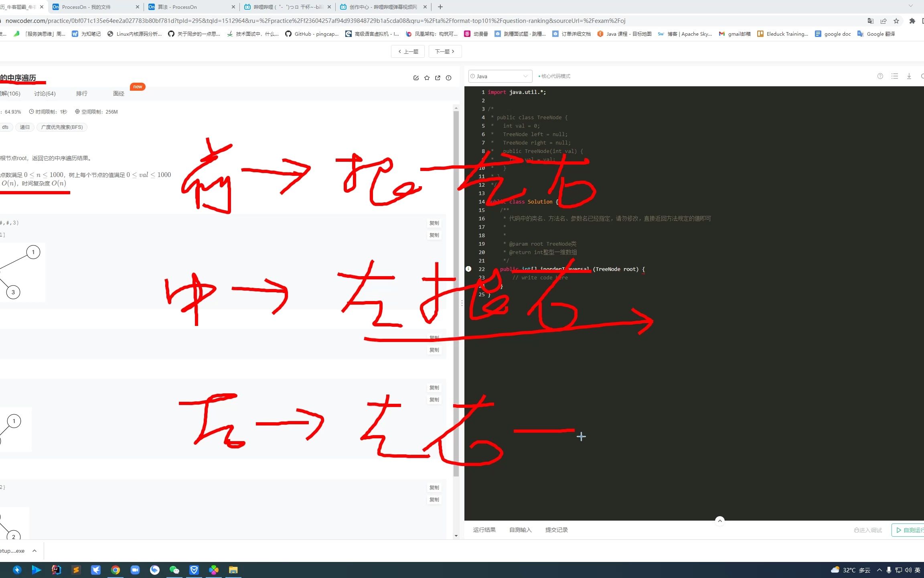Bookmark this page with star icon

click(896, 21)
